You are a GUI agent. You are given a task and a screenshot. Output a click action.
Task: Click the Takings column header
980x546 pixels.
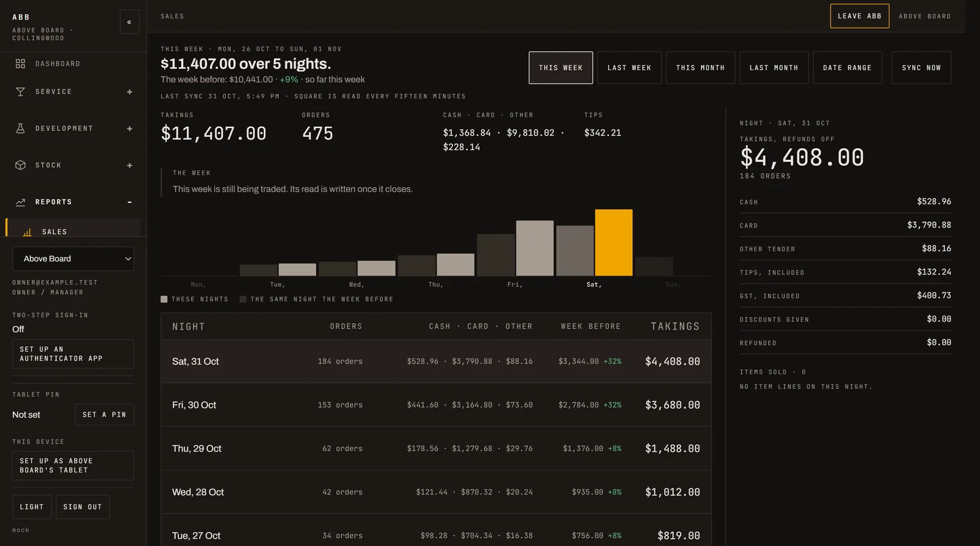point(675,327)
